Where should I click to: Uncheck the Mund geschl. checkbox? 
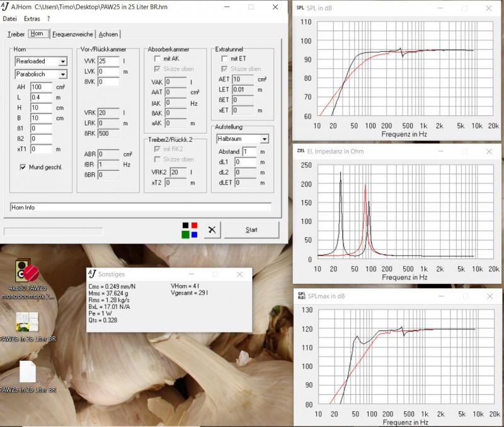[x=23, y=167]
